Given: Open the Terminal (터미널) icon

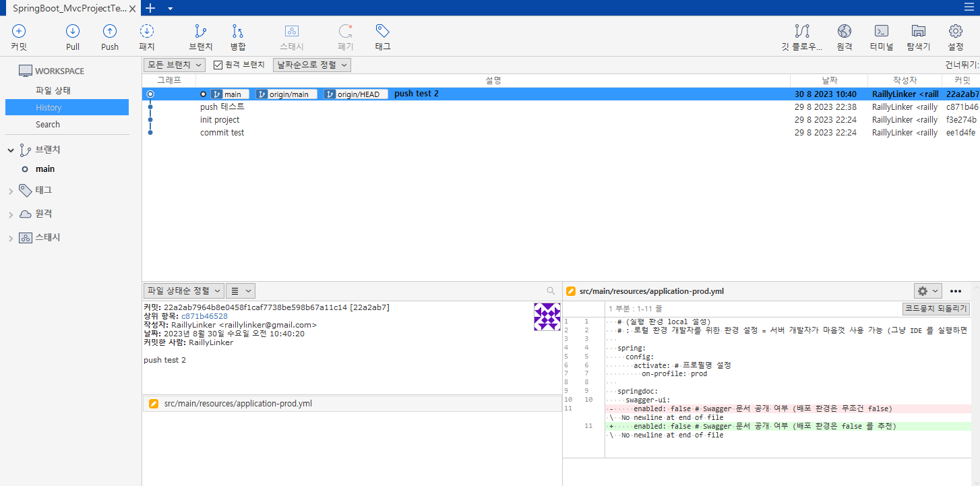Looking at the screenshot, I should point(881,31).
